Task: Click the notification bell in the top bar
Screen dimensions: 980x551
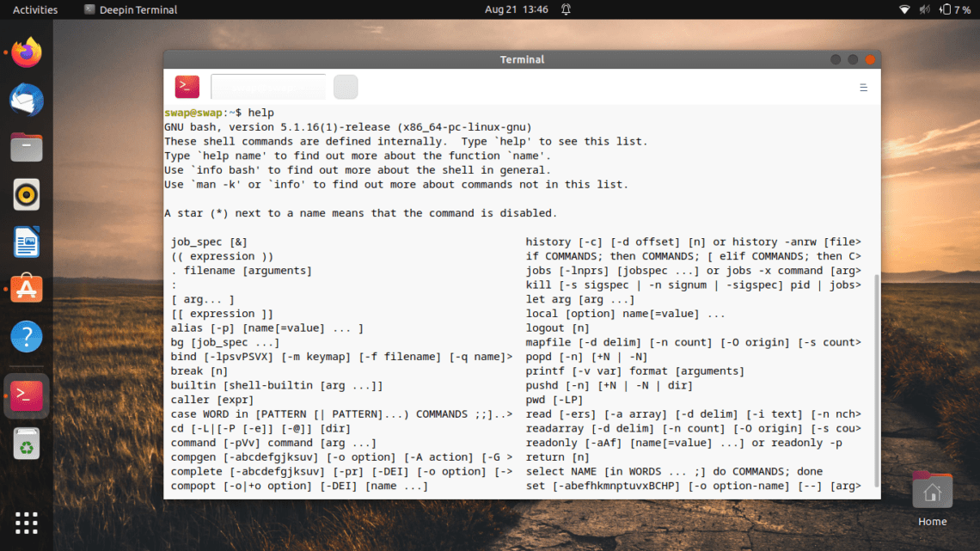Action: click(566, 9)
